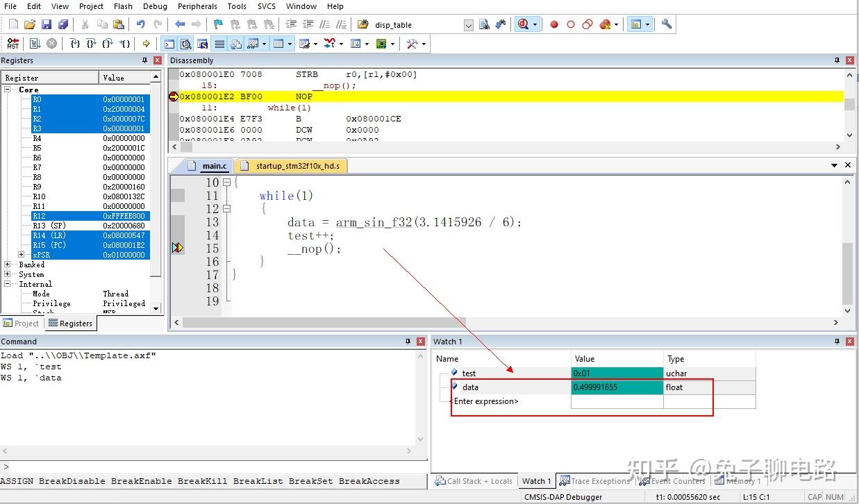Open the Event Counters tab
Screen dimensions: 859x504
(x=672, y=480)
